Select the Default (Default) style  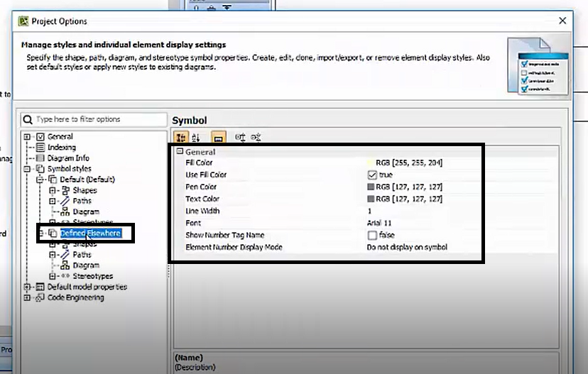tap(87, 180)
